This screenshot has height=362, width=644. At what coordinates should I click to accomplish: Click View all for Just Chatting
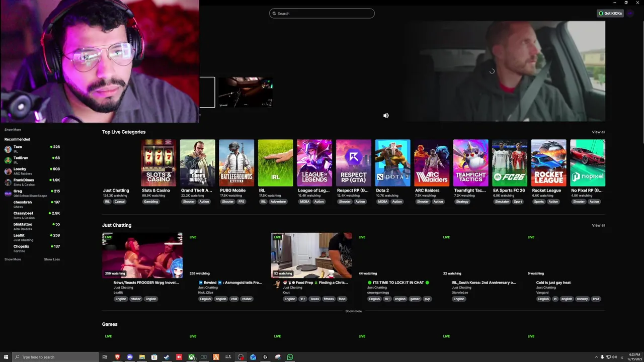598,225
